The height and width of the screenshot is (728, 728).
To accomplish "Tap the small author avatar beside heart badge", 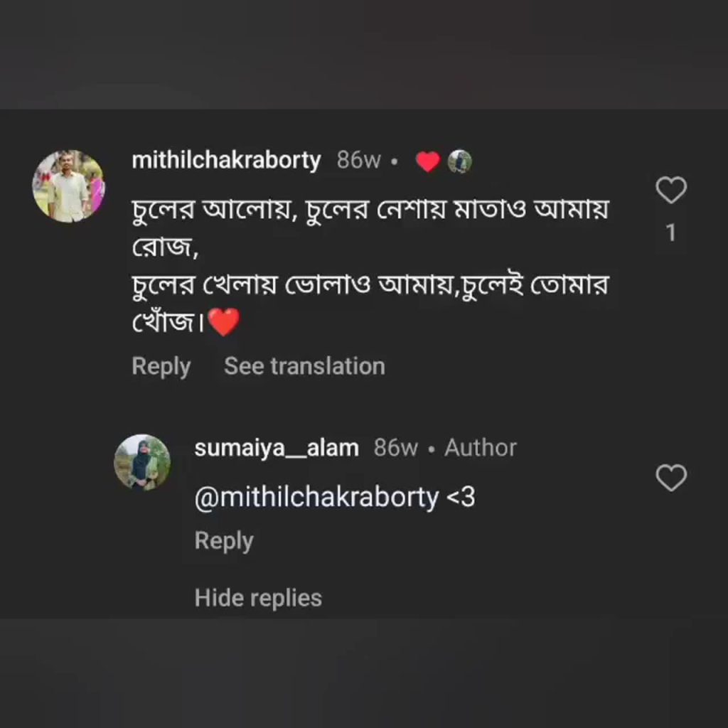I will click(x=460, y=162).
